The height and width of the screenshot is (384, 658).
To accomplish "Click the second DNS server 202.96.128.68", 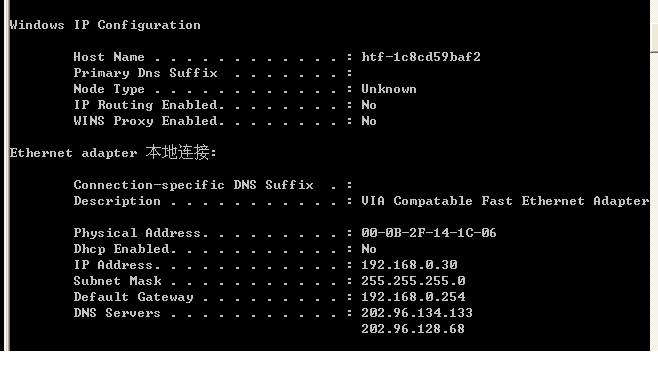I will 413,329.
